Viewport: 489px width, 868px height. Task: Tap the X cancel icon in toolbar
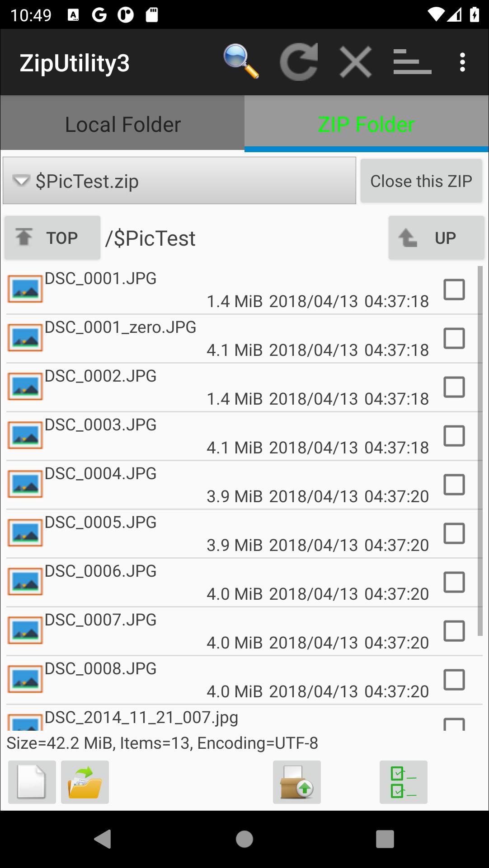[x=356, y=62]
